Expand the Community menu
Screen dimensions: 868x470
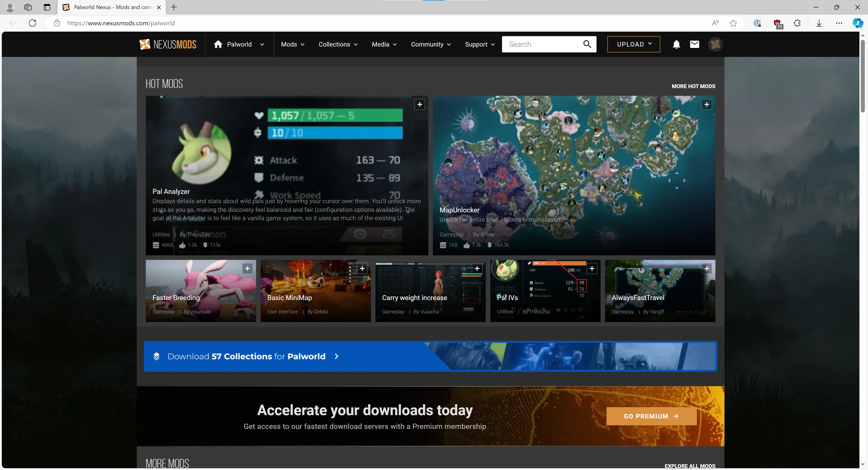pos(431,45)
